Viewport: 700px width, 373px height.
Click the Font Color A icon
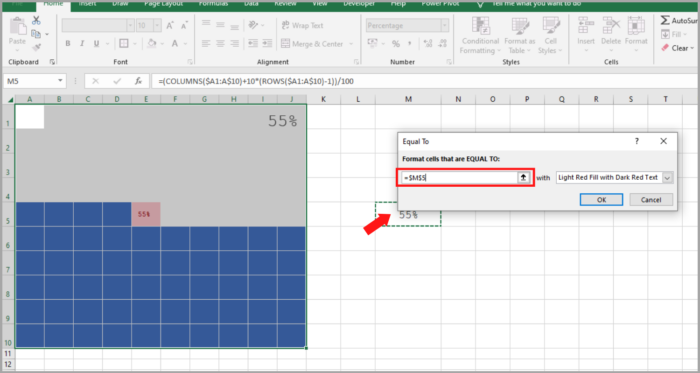[x=175, y=43]
